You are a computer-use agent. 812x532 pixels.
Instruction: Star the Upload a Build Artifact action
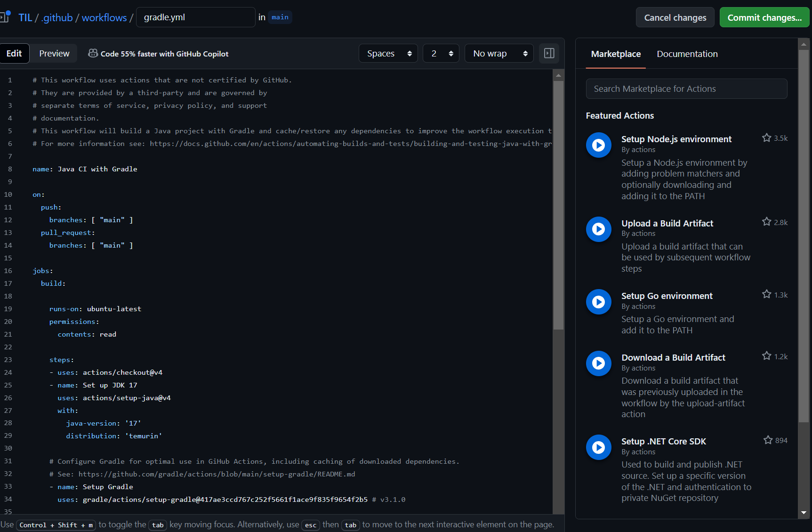coord(766,222)
